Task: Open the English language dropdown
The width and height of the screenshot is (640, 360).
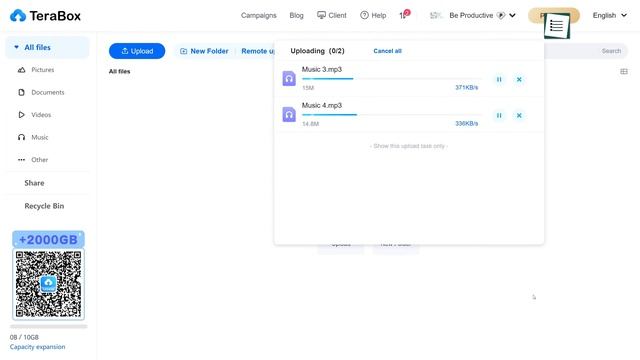Action: click(x=610, y=15)
